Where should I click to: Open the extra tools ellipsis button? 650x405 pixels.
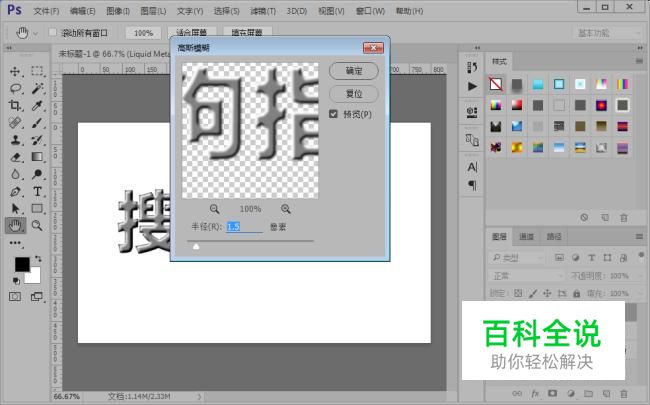coord(15,243)
